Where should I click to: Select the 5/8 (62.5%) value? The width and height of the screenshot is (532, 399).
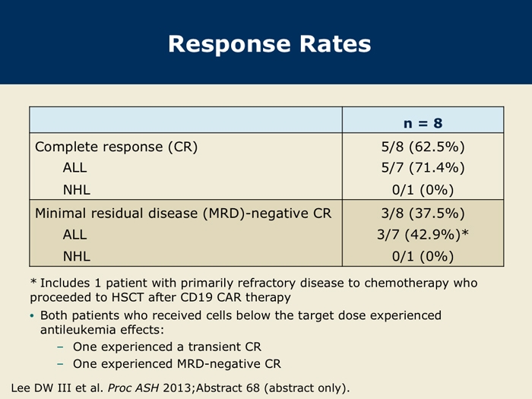[423, 147]
